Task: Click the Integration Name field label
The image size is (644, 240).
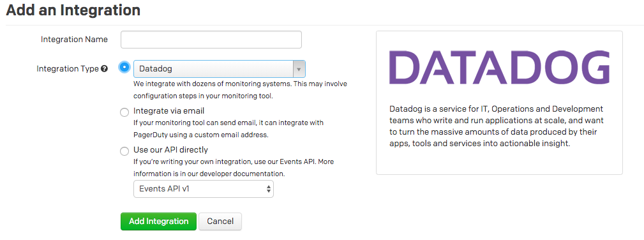Action: (x=74, y=40)
